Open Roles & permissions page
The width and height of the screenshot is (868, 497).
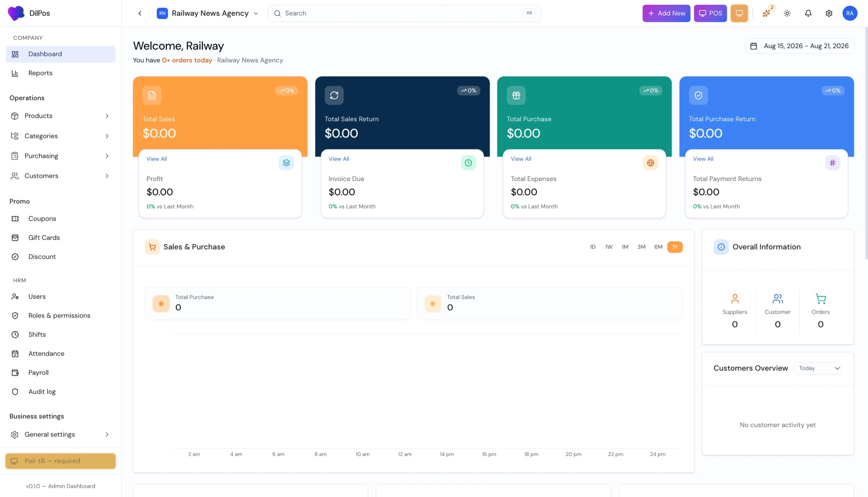[x=60, y=315]
